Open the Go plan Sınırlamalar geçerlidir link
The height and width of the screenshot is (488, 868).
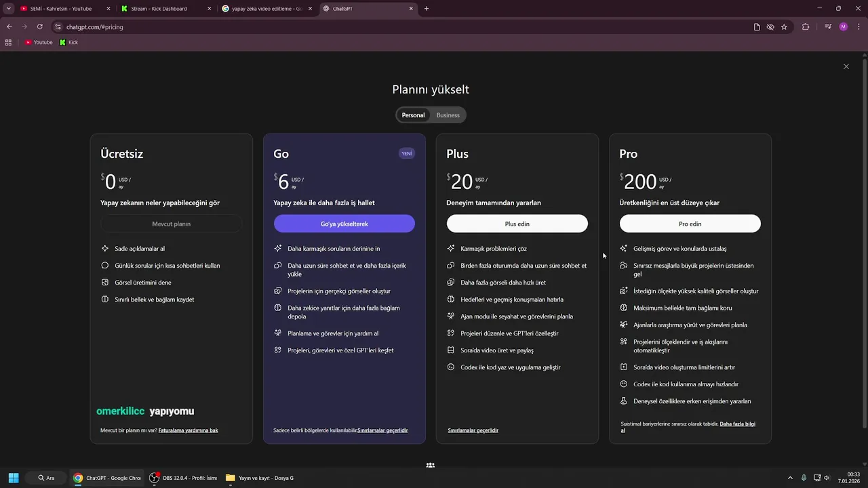pos(383,430)
